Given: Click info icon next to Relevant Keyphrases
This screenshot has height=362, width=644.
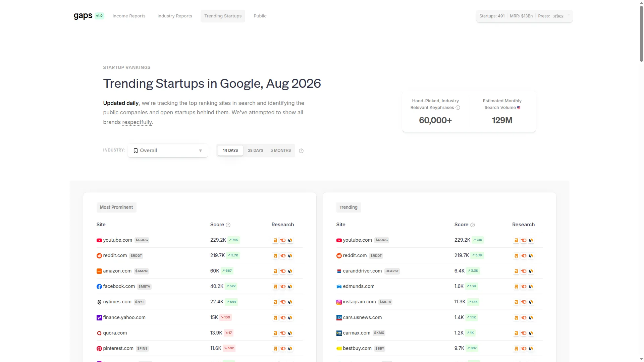Looking at the screenshot, I should click(458, 108).
